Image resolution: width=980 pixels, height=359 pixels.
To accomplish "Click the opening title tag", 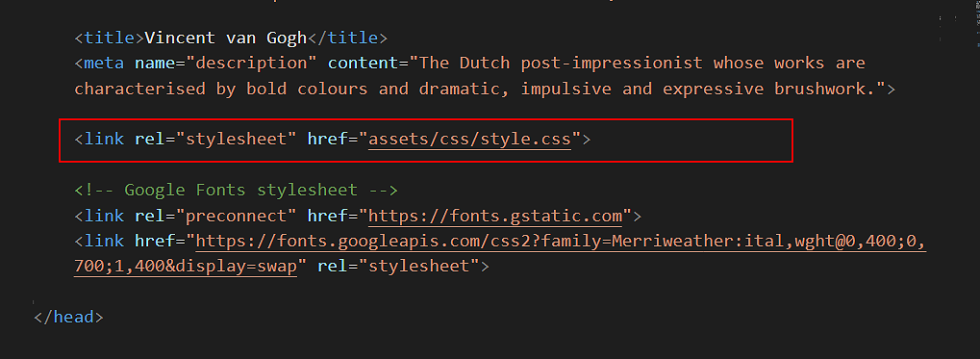I will point(110,38).
